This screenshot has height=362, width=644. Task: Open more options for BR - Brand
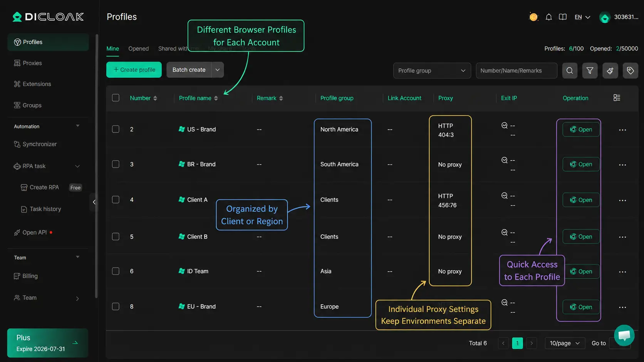[622, 165]
